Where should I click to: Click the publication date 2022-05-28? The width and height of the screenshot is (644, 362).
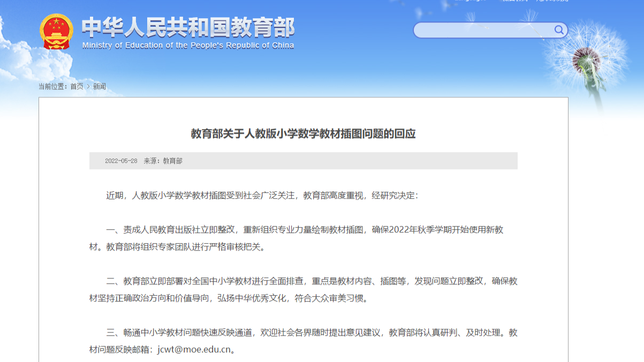click(x=121, y=161)
